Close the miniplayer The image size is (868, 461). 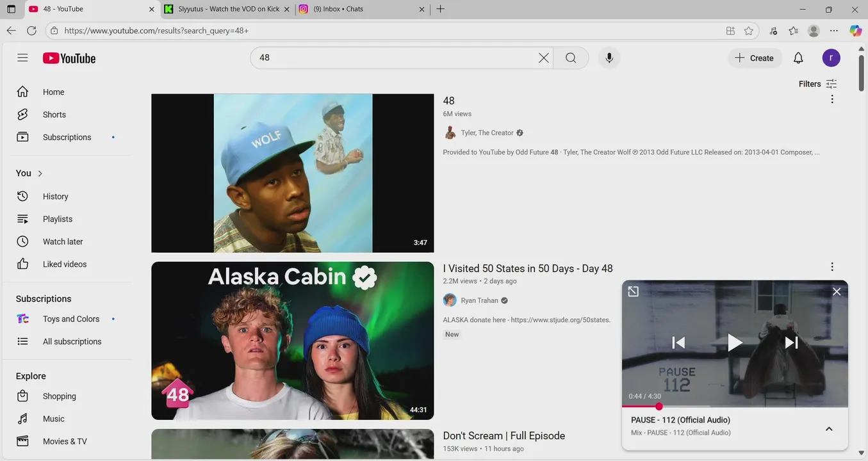tap(836, 291)
